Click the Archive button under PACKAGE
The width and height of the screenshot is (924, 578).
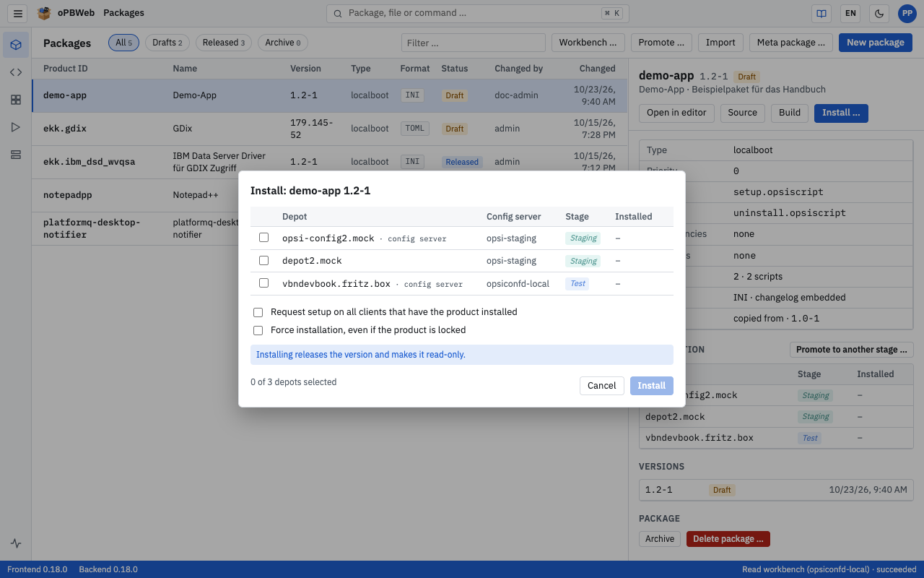[660, 539]
